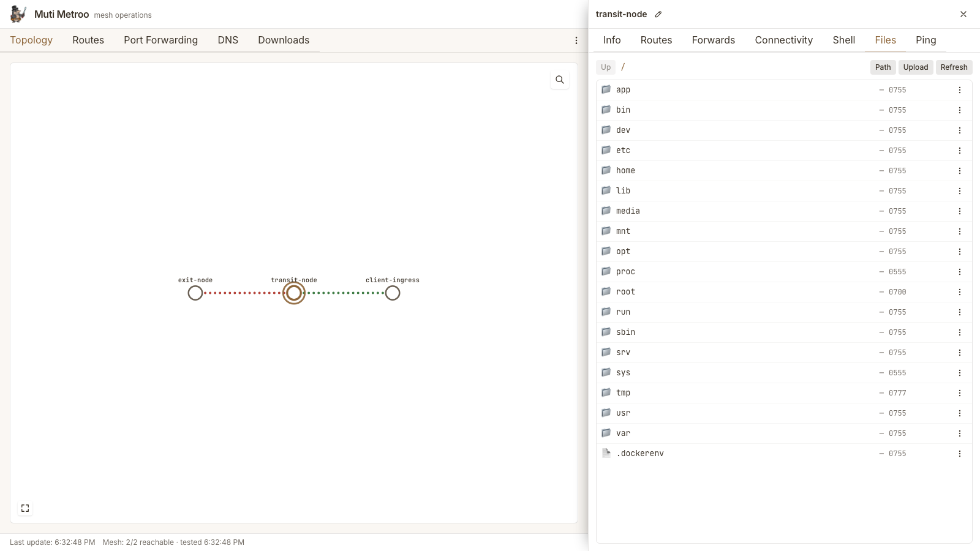Click the root path slash breadcrumb
This screenshot has height=551, width=980.
(623, 67)
